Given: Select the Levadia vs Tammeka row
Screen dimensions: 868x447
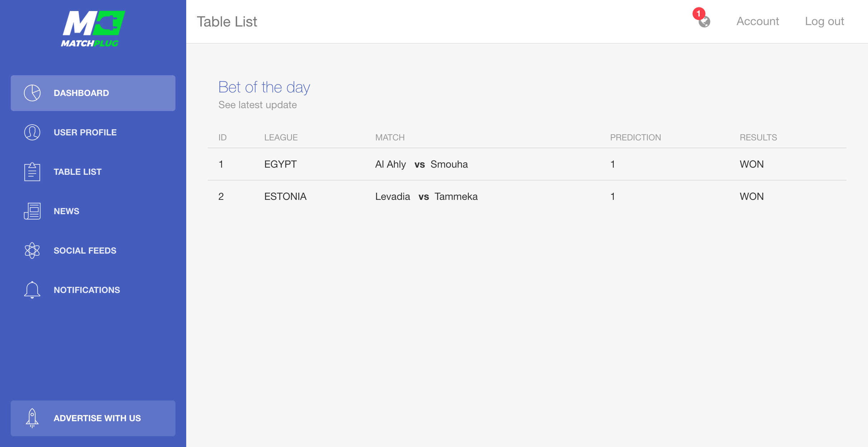Looking at the screenshot, I should (527, 196).
